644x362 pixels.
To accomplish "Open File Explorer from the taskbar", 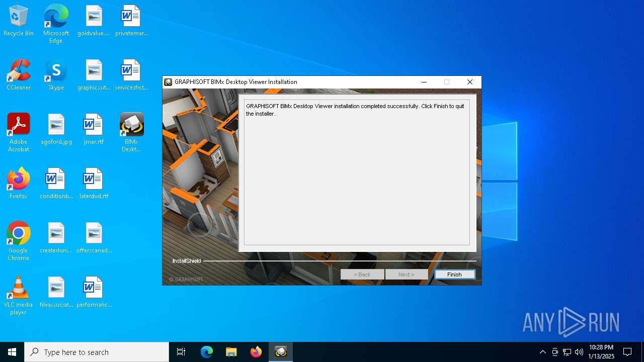I will tap(231, 352).
